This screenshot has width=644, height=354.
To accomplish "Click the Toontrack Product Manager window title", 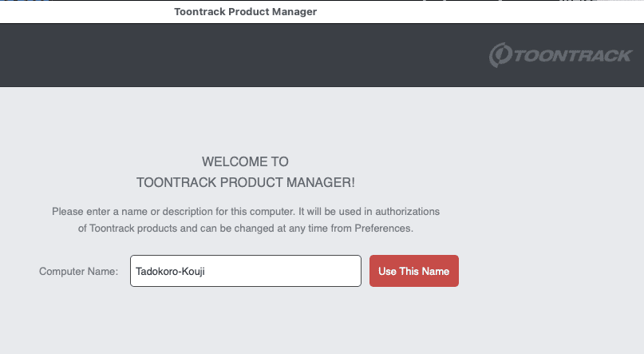I will [x=245, y=11].
